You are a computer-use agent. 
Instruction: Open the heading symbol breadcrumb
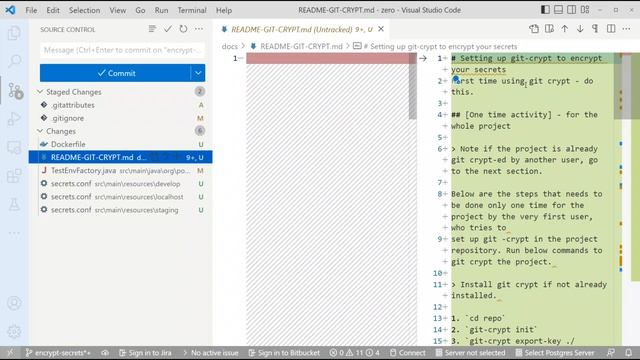pyautogui.click(x=439, y=47)
